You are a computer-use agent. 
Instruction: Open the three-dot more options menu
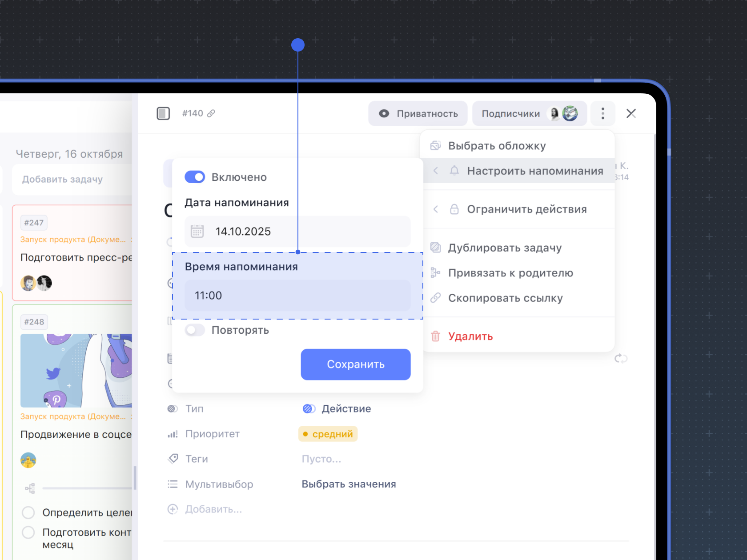[x=602, y=114]
